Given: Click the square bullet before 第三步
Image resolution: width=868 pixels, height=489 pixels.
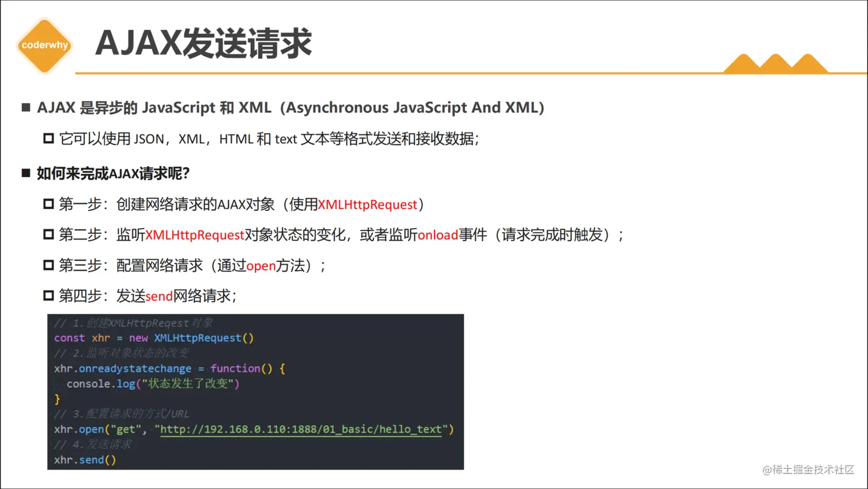Looking at the screenshot, I should (49, 265).
